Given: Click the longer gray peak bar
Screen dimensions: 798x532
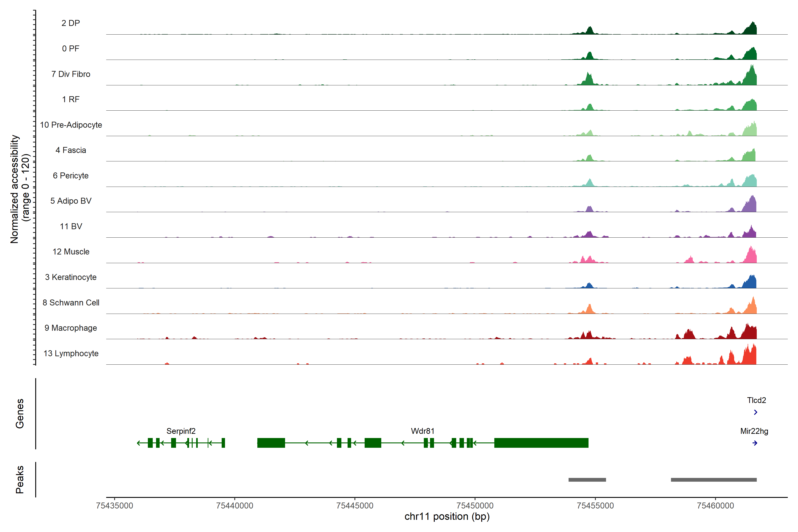Looking at the screenshot, I should pyautogui.click(x=714, y=480).
